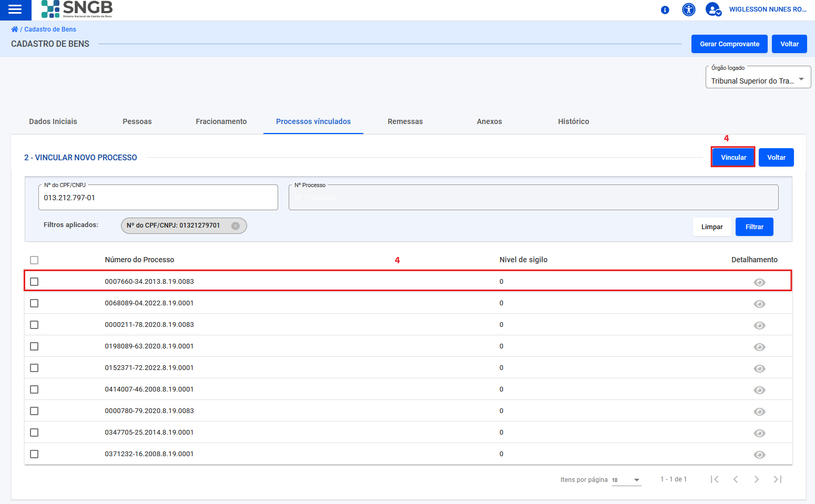Click process number 0068089-04.2022.8.19.0001

tap(149, 303)
